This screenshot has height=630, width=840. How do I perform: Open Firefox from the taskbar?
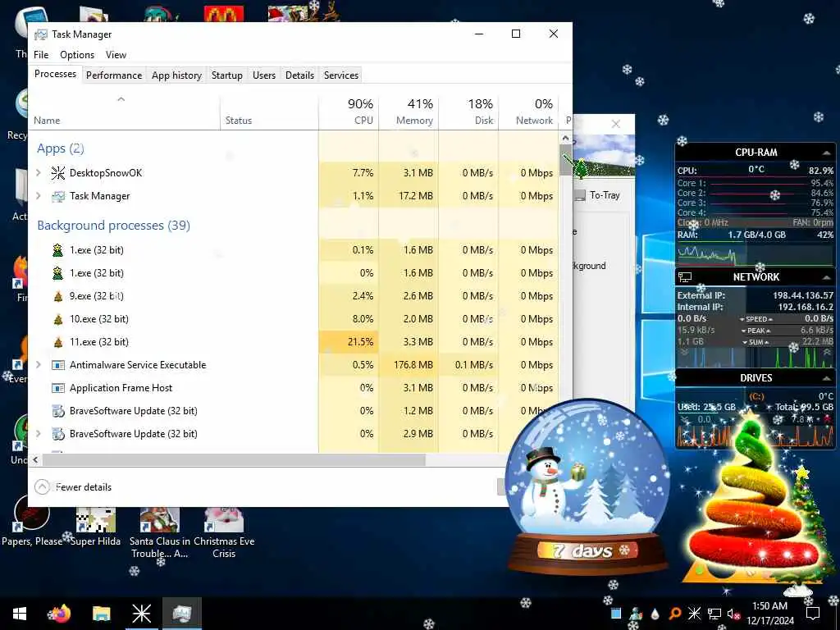(59, 614)
